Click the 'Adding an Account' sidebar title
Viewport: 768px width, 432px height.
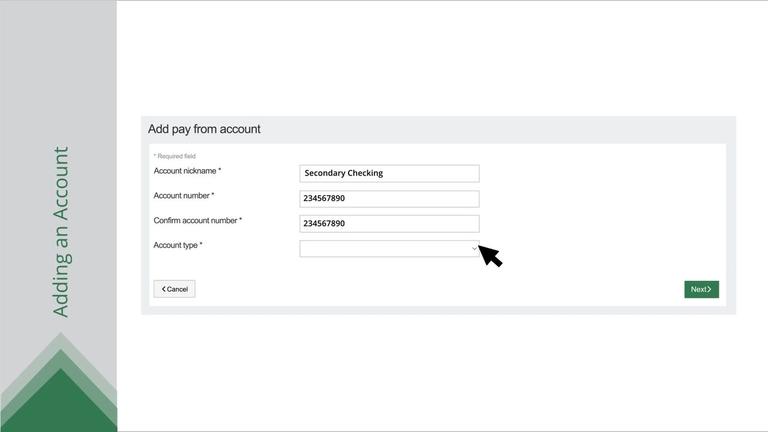pos(61,232)
